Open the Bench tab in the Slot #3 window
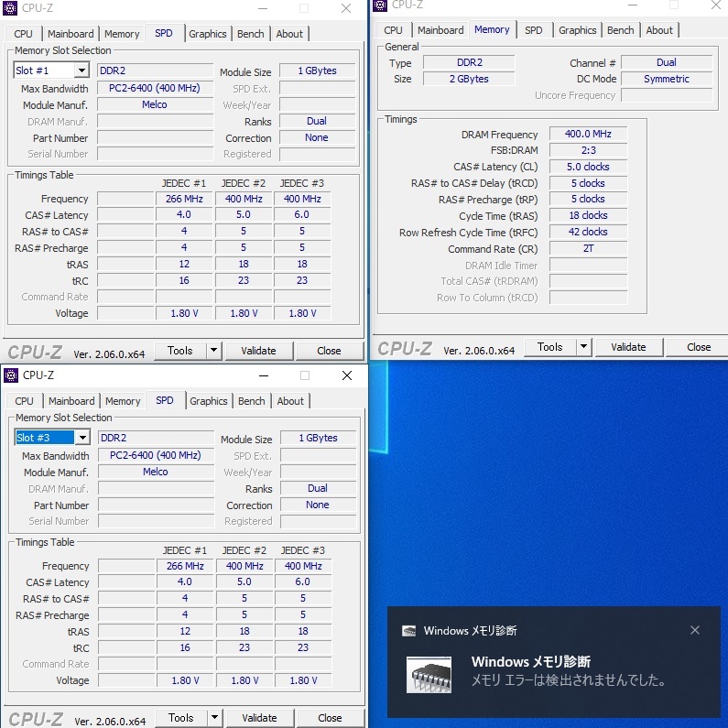Viewport: 728px width, 728px height. pyautogui.click(x=252, y=401)
